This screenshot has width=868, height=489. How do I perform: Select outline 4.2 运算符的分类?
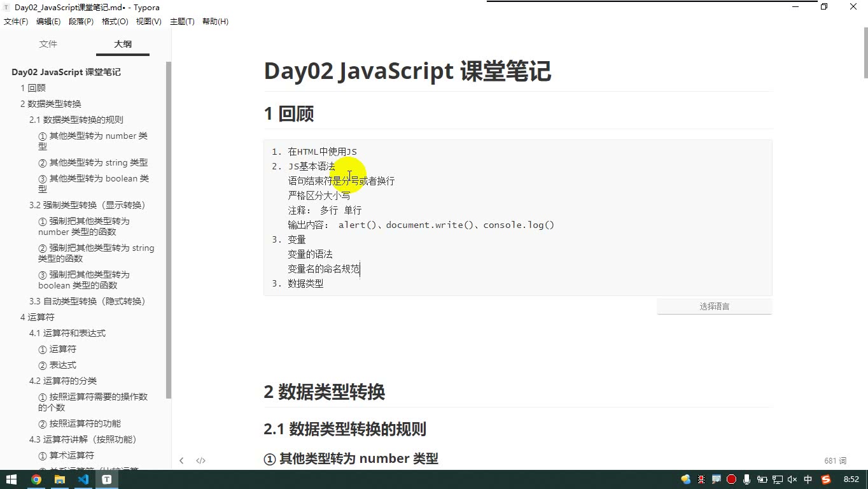coord(63,381)
